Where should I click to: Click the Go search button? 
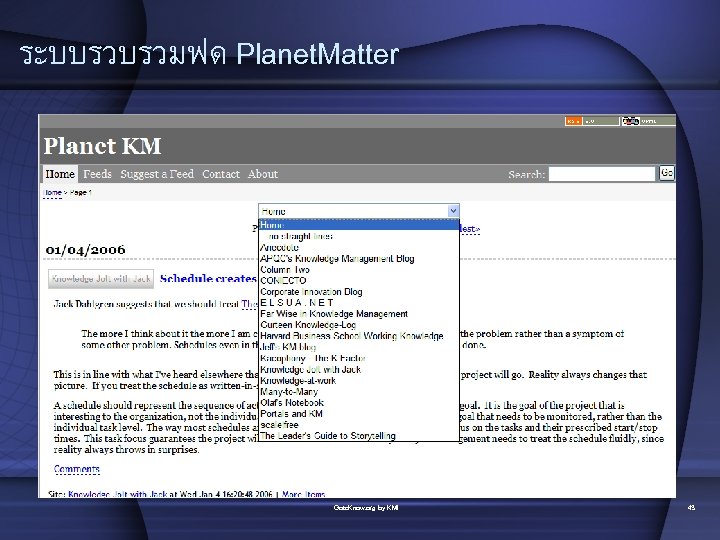tap(667, 173)
